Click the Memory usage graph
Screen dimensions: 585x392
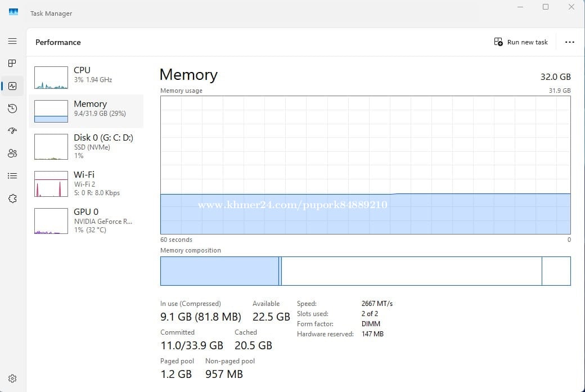tap(365, 164)
